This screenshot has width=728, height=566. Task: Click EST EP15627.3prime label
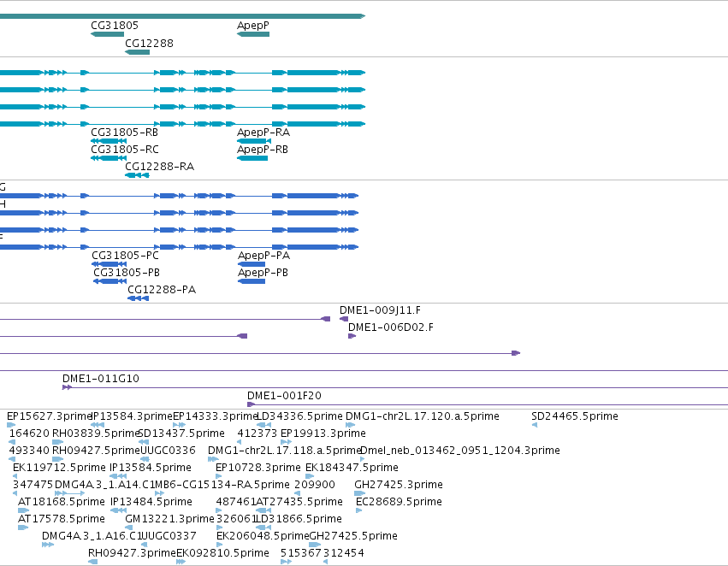50,416
